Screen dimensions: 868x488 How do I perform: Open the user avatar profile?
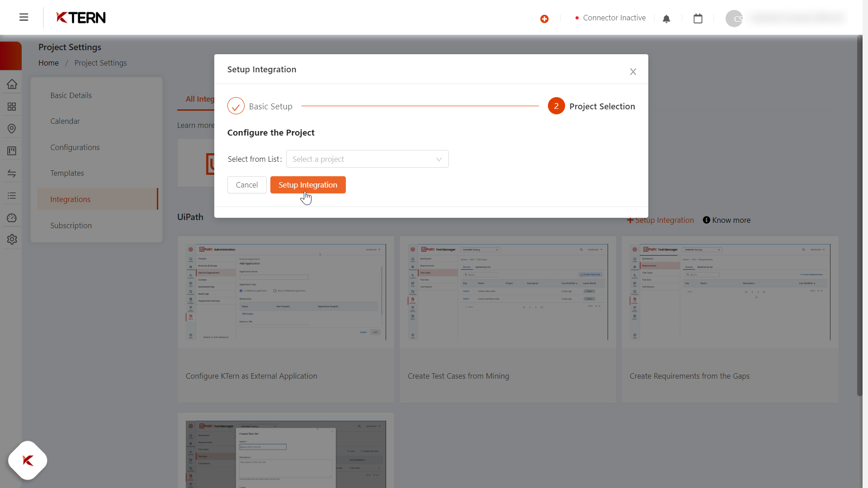click(734, 19)
